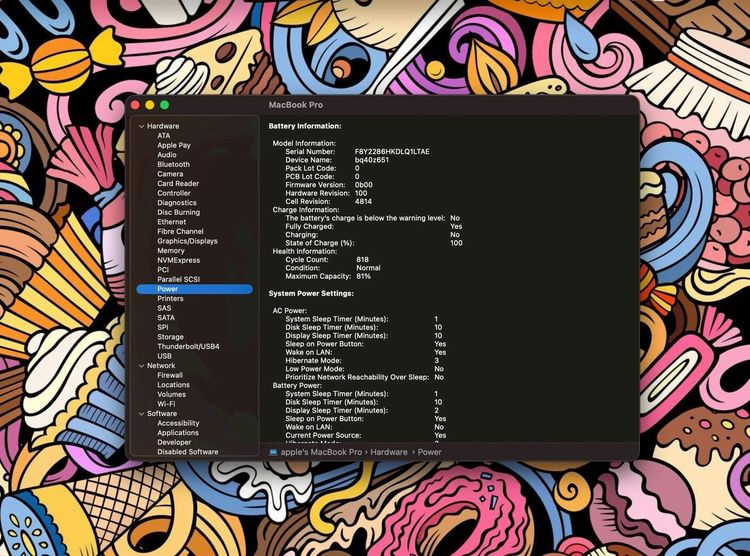The height and width of the screenshot is (556, 750).
Task: Click Hardware in the bottom path bar
Action: tap(390, 452)
